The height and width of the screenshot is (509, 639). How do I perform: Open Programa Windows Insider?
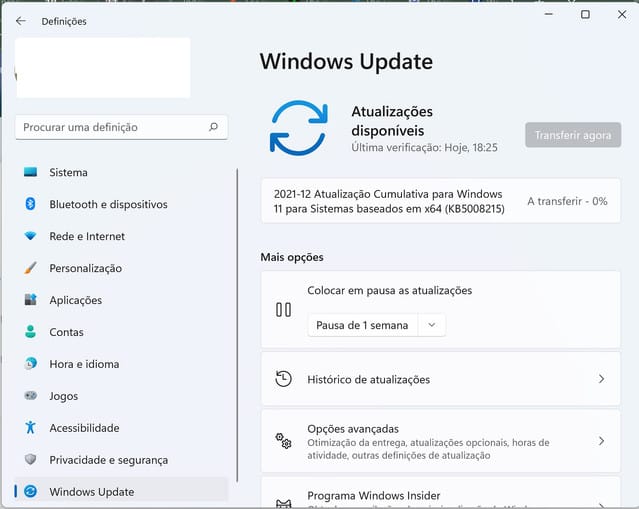pos(441,493)
